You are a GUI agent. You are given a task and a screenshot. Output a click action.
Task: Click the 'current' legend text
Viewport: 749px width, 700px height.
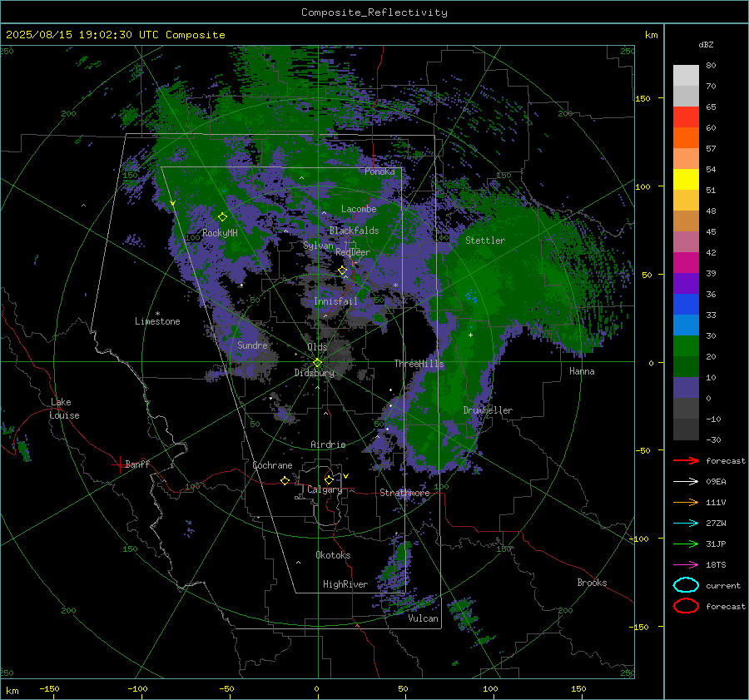coord(723,585)
